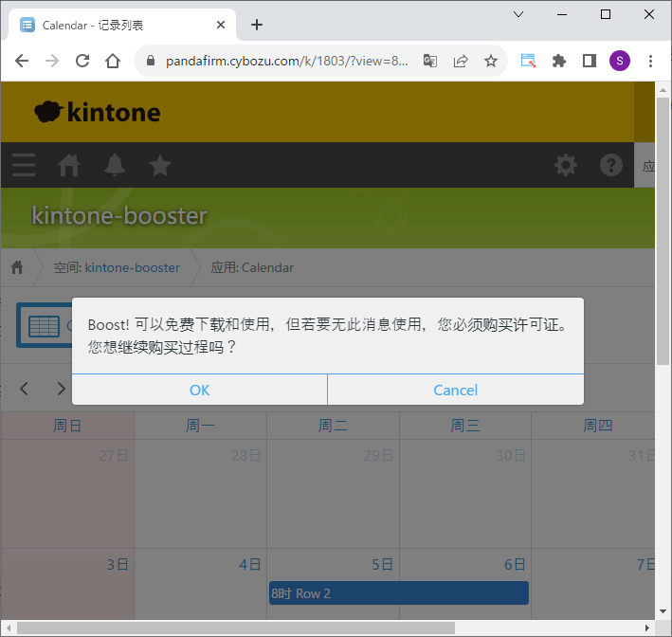Open the kintone help question mark
The height and width of the screenshot is (637, 672).
(x=611, y=165)
